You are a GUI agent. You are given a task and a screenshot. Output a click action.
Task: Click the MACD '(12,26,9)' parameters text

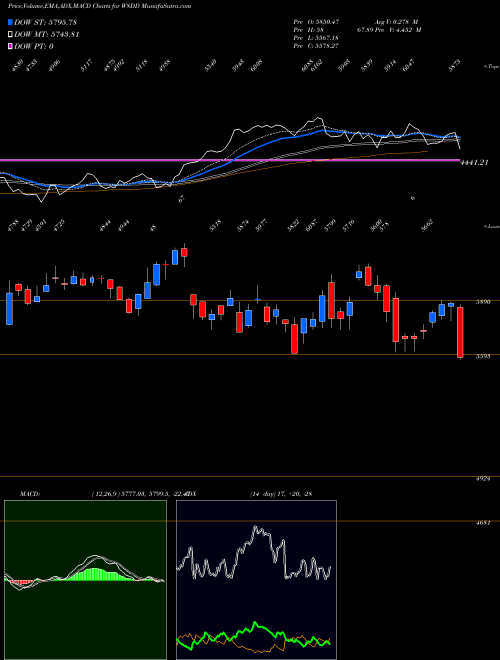106,494
